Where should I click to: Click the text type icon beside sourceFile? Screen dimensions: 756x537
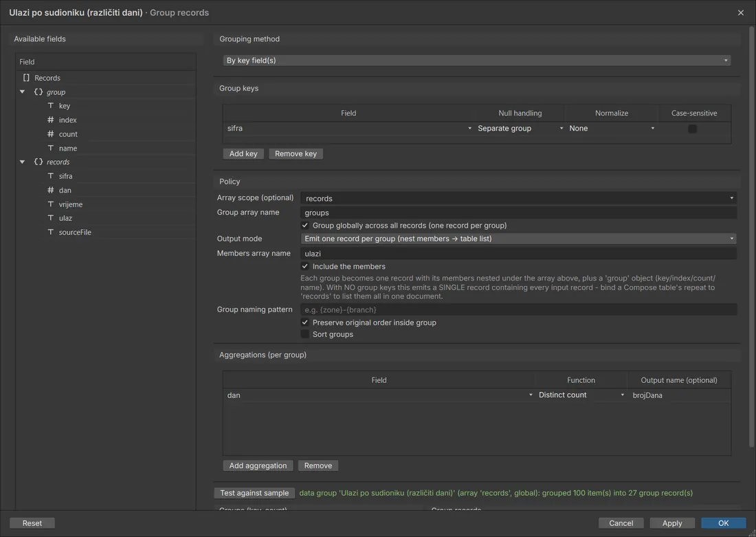pyautogui.click(x=51, y=232)
